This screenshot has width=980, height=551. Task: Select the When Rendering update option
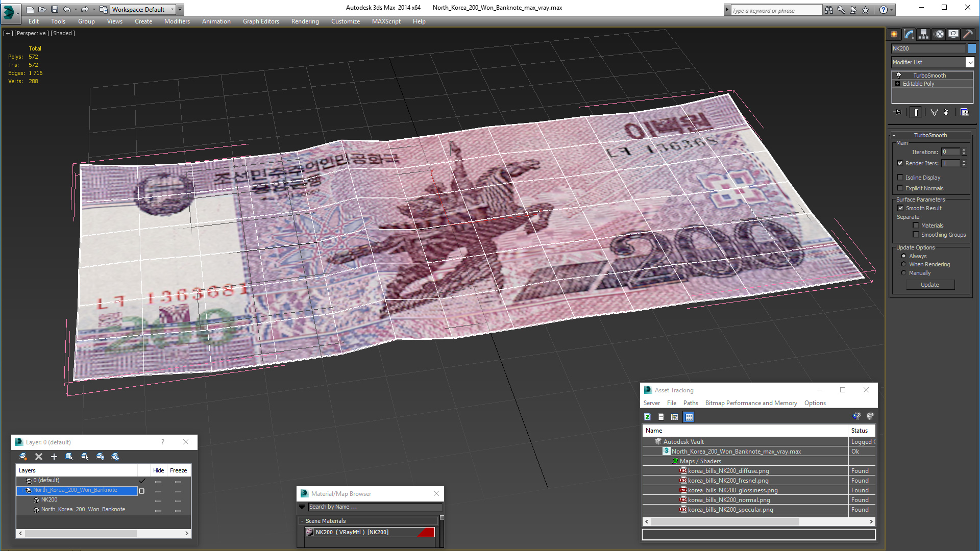point(903,264)
